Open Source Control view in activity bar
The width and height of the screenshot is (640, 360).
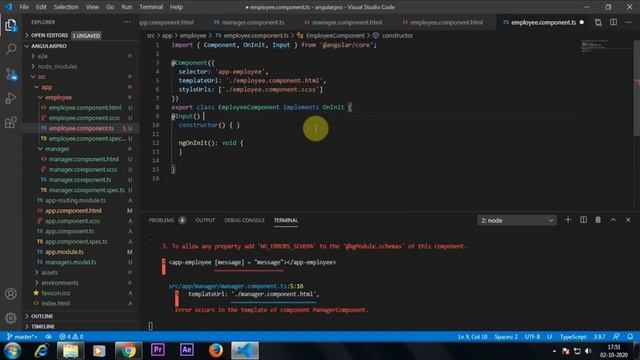coord(11,74)
